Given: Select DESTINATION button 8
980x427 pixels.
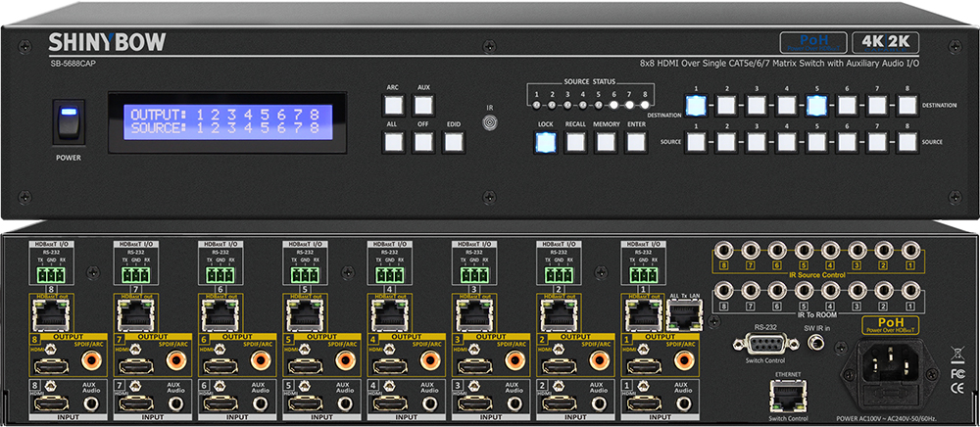Looking at the screenshot, I should pos(907,106).
